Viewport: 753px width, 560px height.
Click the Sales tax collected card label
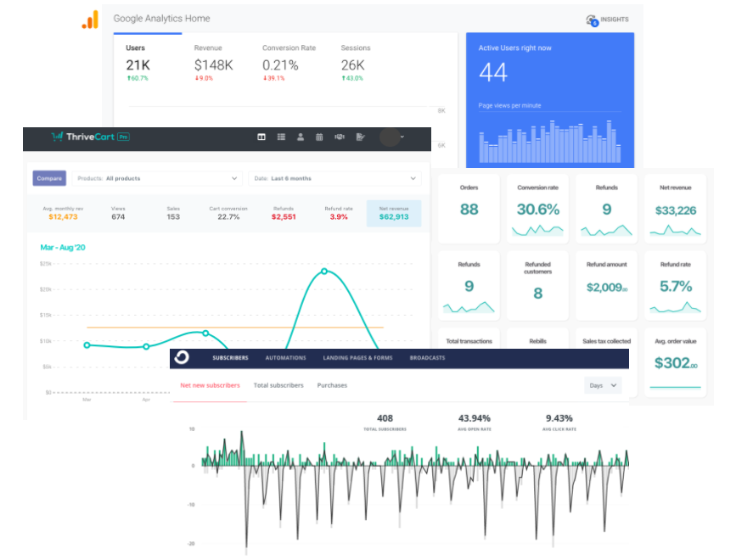coord(606,341)
